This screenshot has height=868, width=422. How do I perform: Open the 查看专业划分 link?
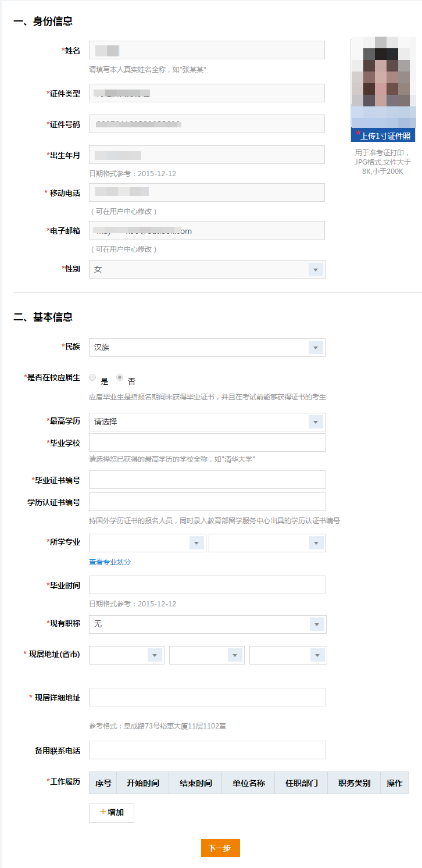pos(110,562)
